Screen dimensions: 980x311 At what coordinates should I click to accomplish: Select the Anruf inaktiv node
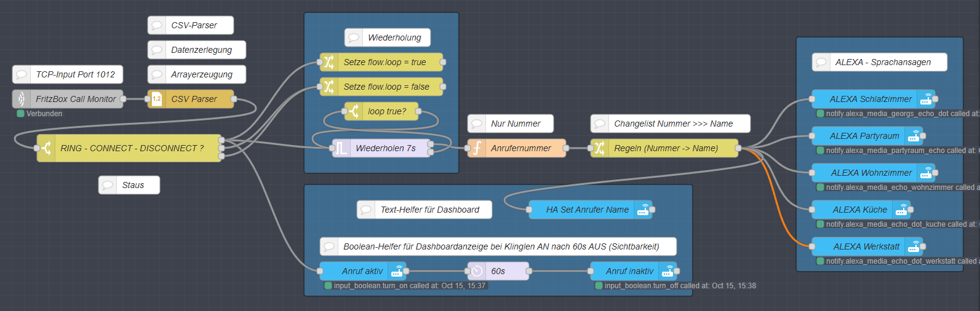629,271
